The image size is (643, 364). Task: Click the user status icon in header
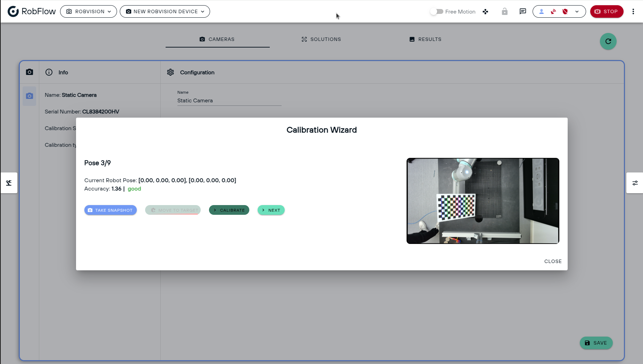pyautogui.click(x=541, y=11)
